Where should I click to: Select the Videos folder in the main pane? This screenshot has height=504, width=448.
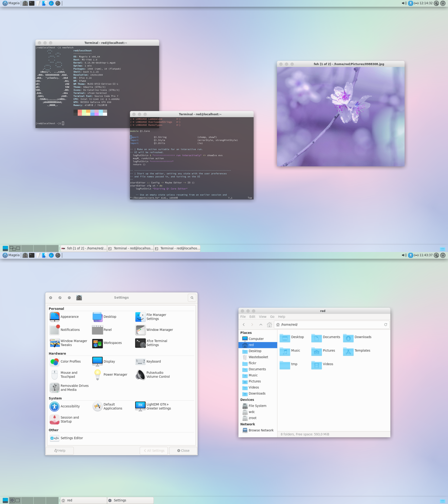[322, 365]
